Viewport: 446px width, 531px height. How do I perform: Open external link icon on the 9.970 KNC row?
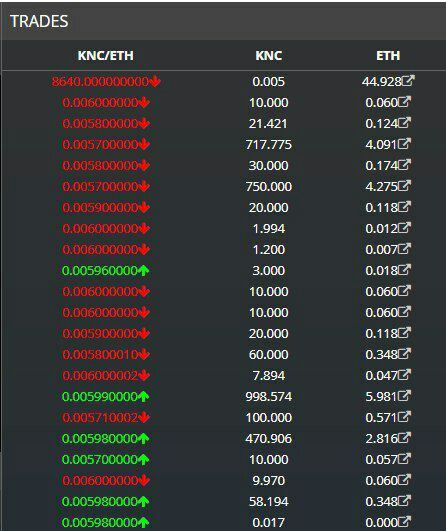point(404,480)
